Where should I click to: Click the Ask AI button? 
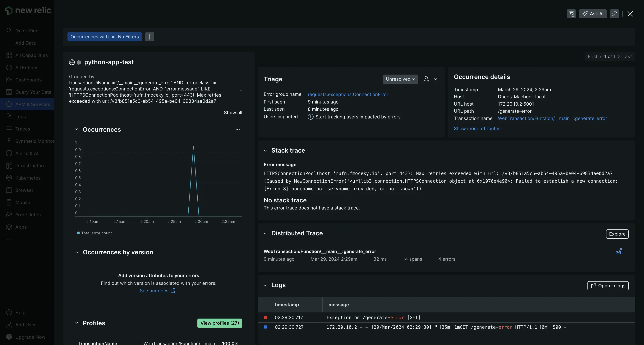pos(593,14)
